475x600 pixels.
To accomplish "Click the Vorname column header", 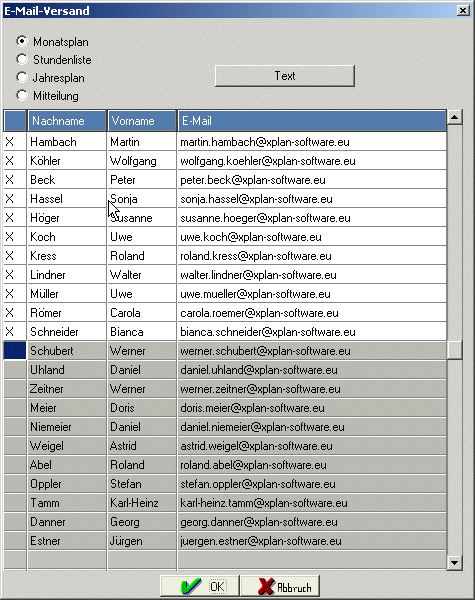I will tap(142, 121).
